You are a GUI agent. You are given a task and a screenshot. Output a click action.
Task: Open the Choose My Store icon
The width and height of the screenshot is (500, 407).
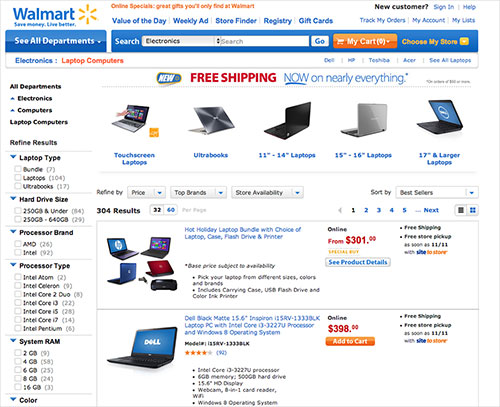pyautogui.click(x=464, y=41)
